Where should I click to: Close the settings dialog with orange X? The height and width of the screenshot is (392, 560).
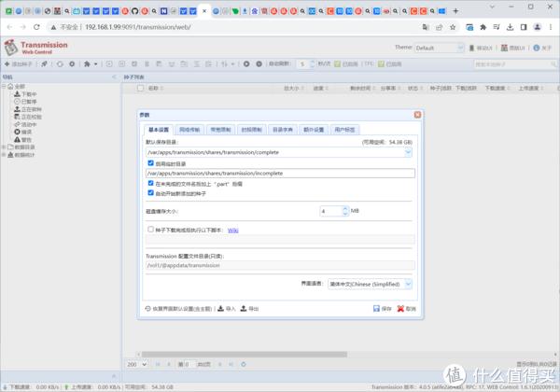417,115
